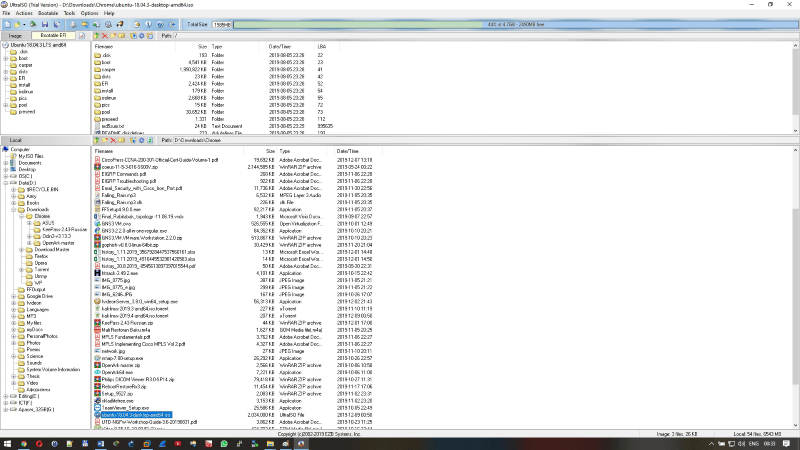Click the Local file list vertical scrollbar

795,287
